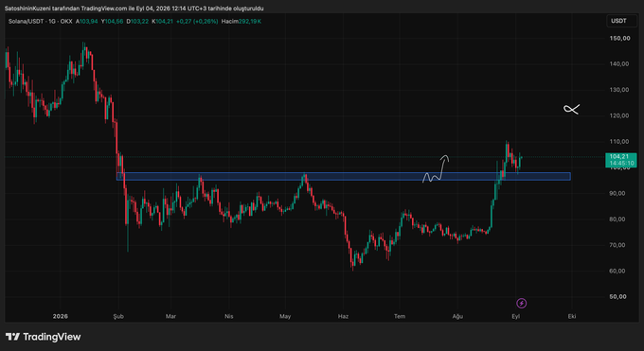Click the 110,00 price axis label
This screenshot has width=644, height=351.
pyautogui.click(x=619, y=142)
